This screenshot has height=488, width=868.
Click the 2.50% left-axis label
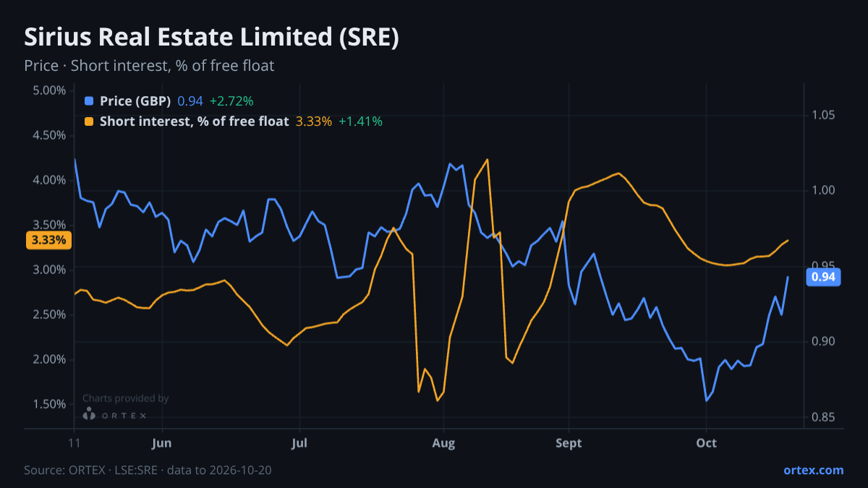pos(49,314)
